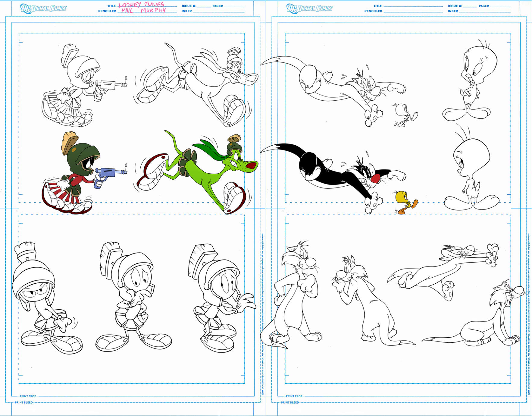
Task: Click the handwritten LOONEY TUNES title text
Action: [142, 5]
